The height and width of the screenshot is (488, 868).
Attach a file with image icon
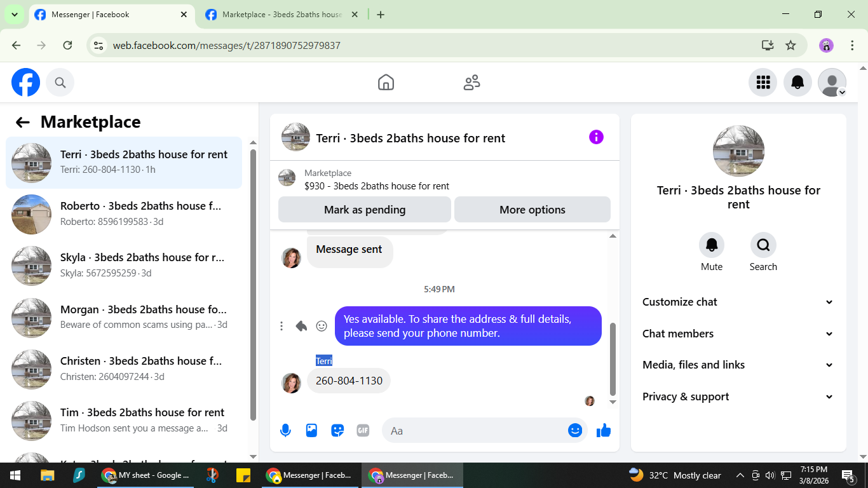311,431
